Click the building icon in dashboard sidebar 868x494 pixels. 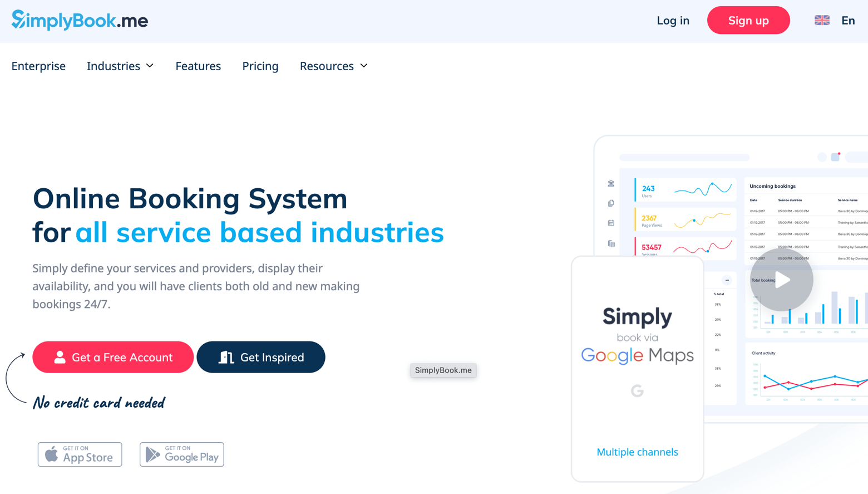pyautogui.click(x=611, y=183)
